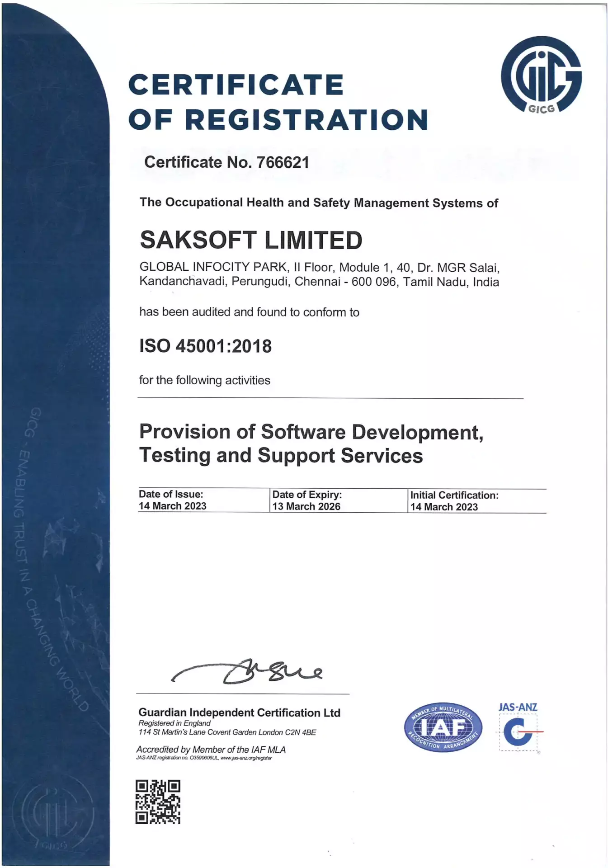Click the SAKSOFT LIMITED company name
Viewport: 608px width, 868px height.
pyautogui.click(x=251, y=240)
